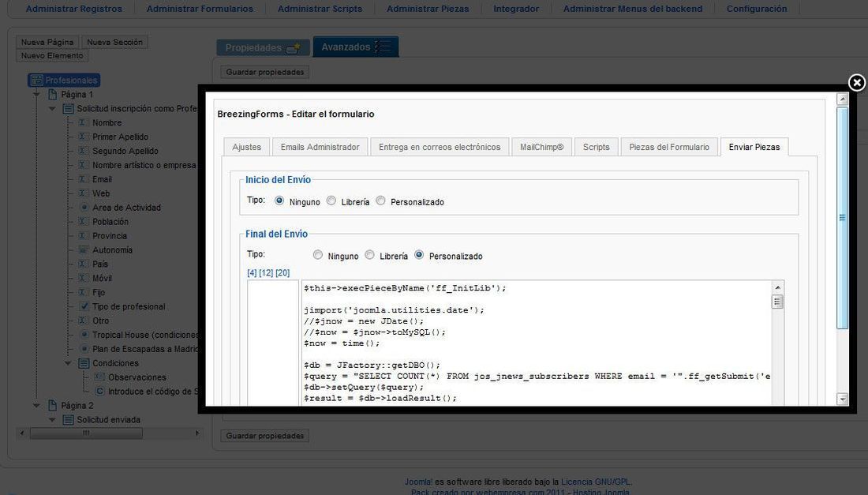This screenshot has height=495, width=868.
Task: Open Administrar Registros menu
Action: (x=73, y=9)
